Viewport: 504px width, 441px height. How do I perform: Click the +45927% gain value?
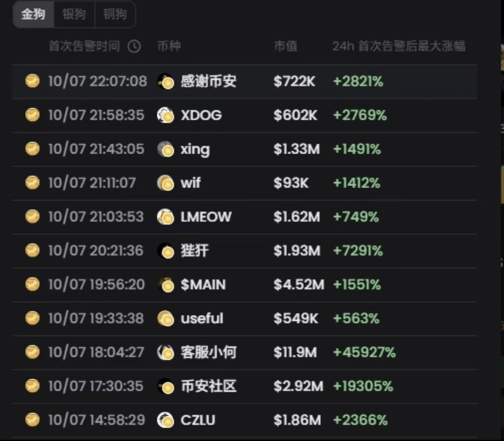click(364, 353)
